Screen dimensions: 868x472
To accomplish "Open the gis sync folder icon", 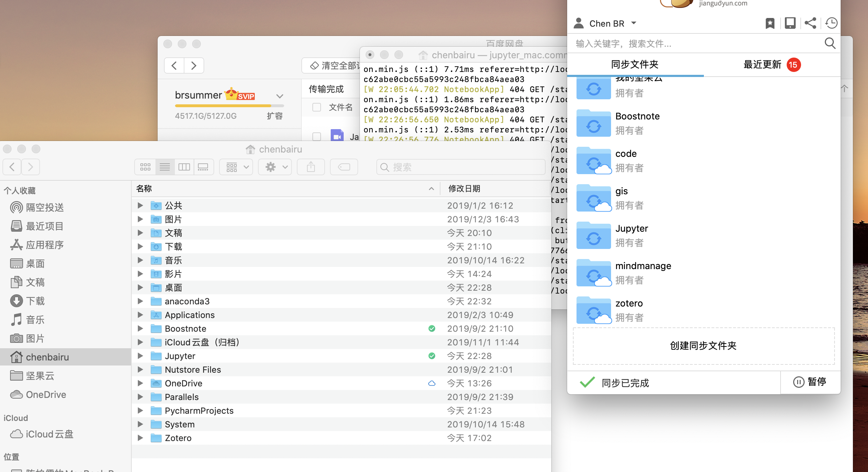I will [x=594, y=198].
